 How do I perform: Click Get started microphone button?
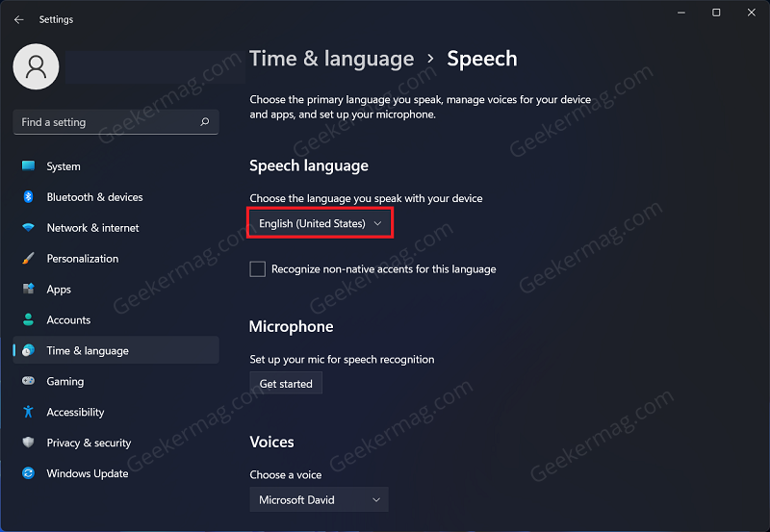click(x=286, y=383)
